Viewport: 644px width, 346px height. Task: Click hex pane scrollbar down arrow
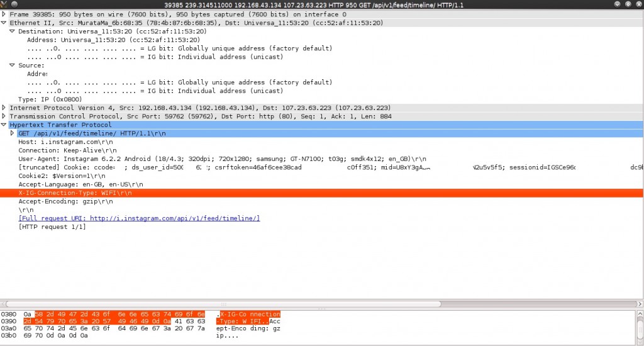pos(640,341)
